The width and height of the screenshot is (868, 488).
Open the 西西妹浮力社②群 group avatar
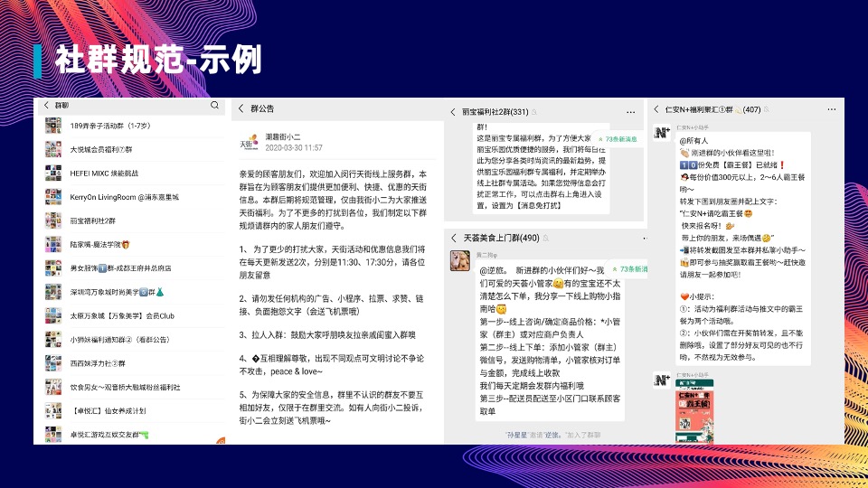(x=53, y=363)
